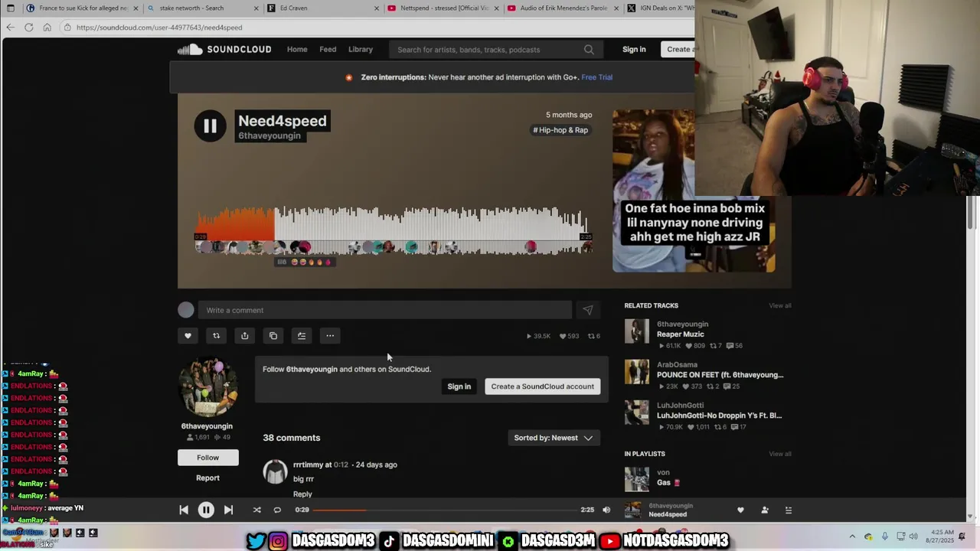The image size is (980, 551).
Task: Toggle repeat in the bottom player
Action: click(277, 510)
